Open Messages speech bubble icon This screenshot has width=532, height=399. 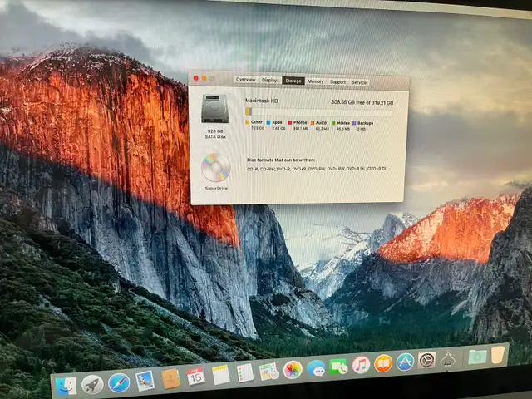tap(316, 368)
